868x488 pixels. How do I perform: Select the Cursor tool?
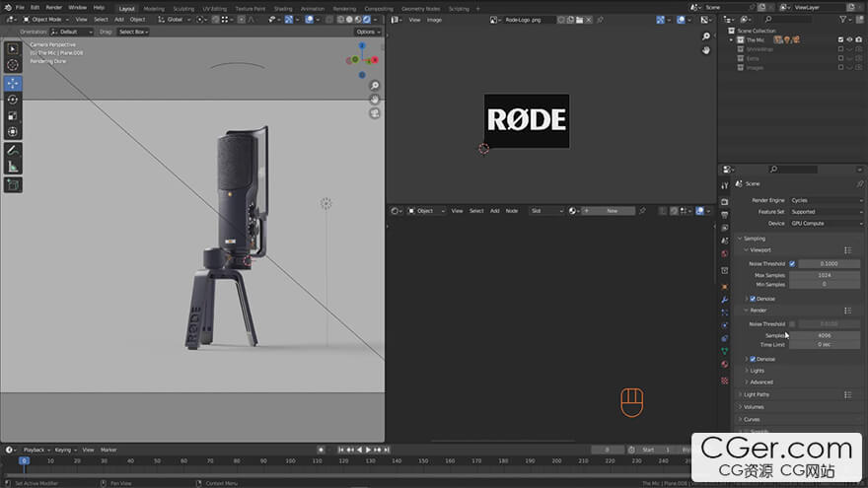(x=13, y=65)
